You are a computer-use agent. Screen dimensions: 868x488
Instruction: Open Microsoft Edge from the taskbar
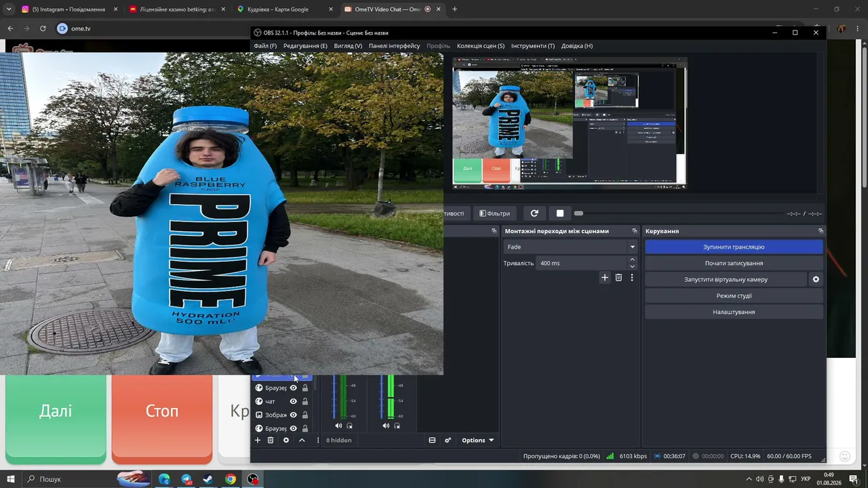164,479
